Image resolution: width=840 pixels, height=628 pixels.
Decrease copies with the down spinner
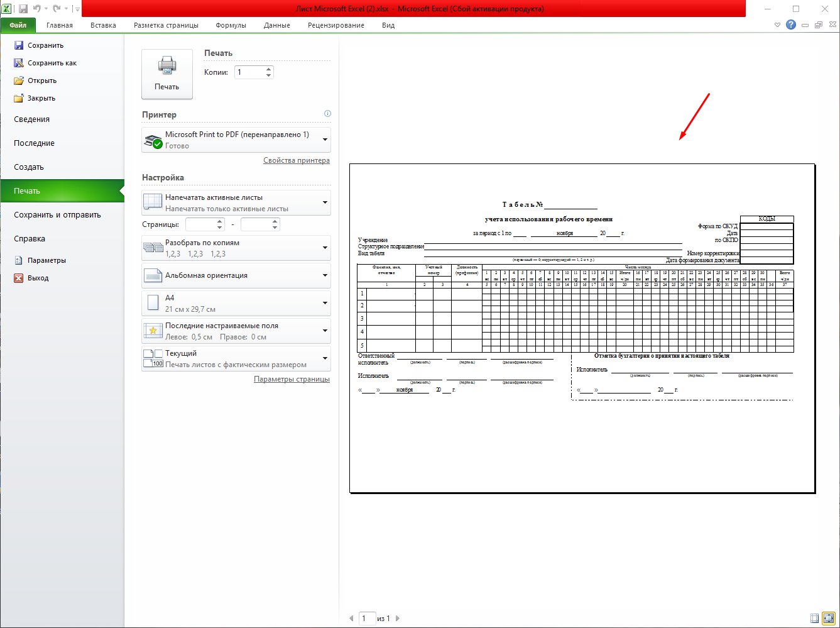[x=269, y=75]
